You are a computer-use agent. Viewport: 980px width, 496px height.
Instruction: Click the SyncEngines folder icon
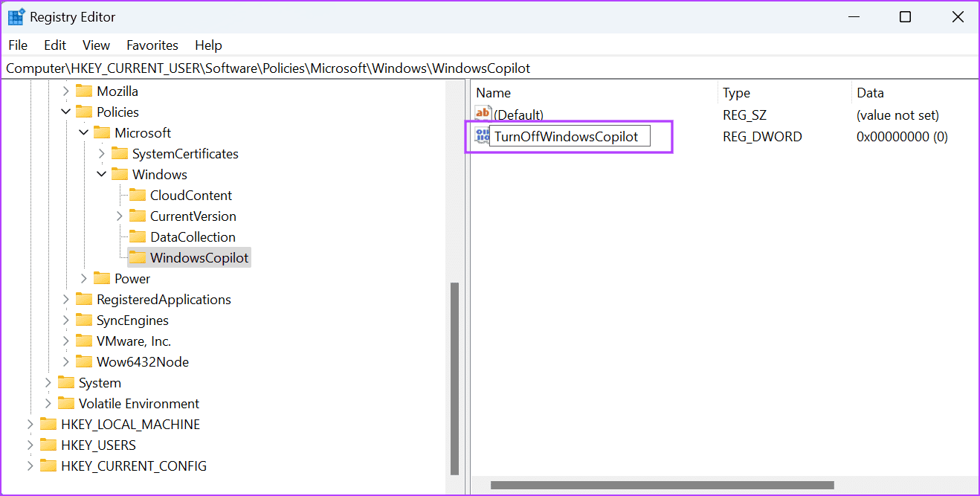[84, 321]
